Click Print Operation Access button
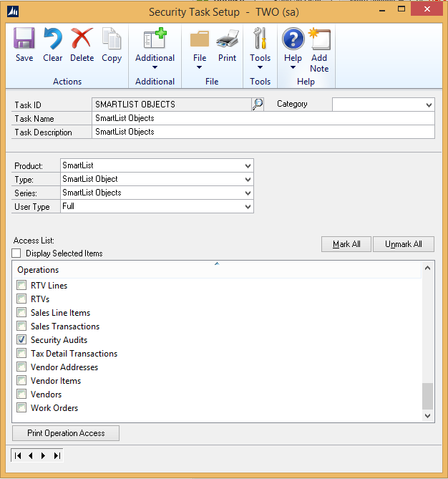 coord(66,433)
